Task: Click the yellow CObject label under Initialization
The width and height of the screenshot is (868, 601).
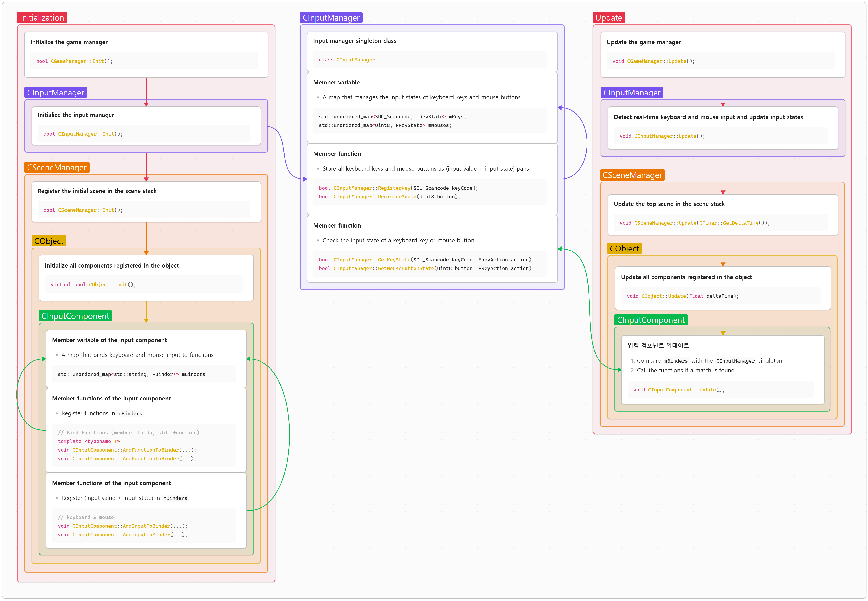Action: (49, 241)
